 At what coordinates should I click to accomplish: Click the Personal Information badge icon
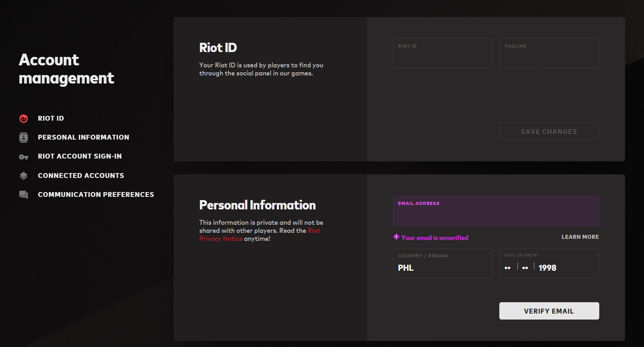[23, 138]
